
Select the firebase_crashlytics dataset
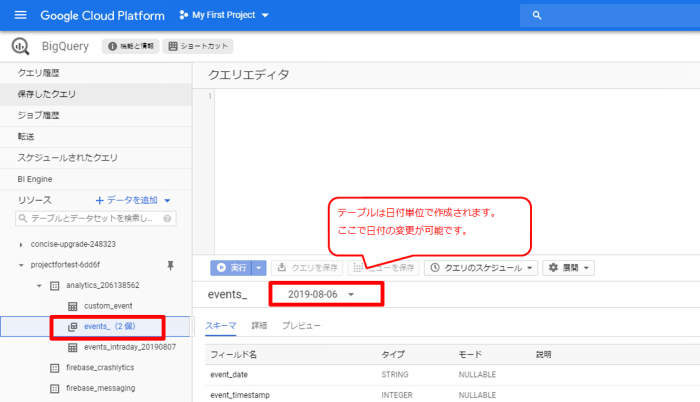tap(100, 368)
